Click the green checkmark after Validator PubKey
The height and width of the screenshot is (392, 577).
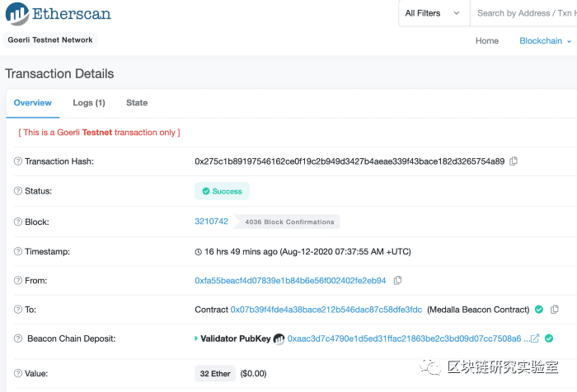point(549,338)
